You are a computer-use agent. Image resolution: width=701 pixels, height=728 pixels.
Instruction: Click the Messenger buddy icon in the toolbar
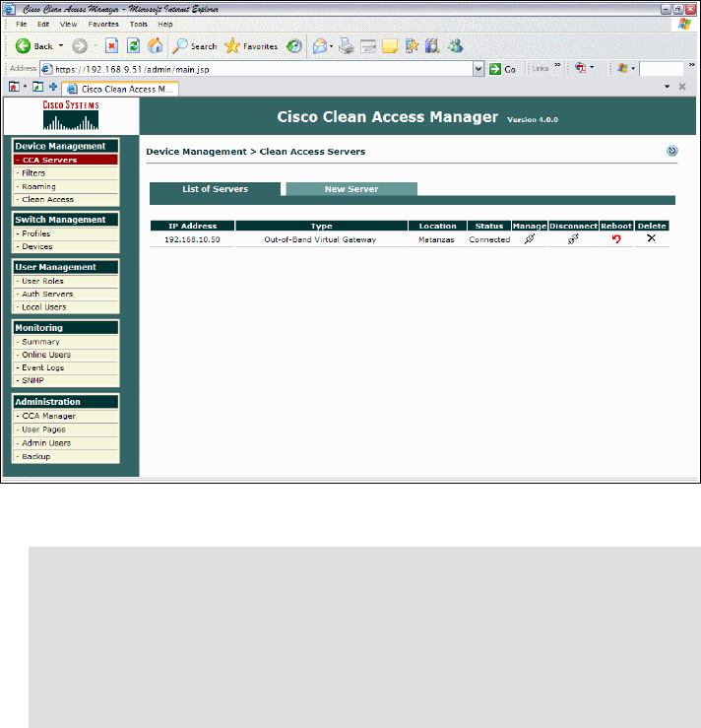pyautogui.click(x=455, y=46)
